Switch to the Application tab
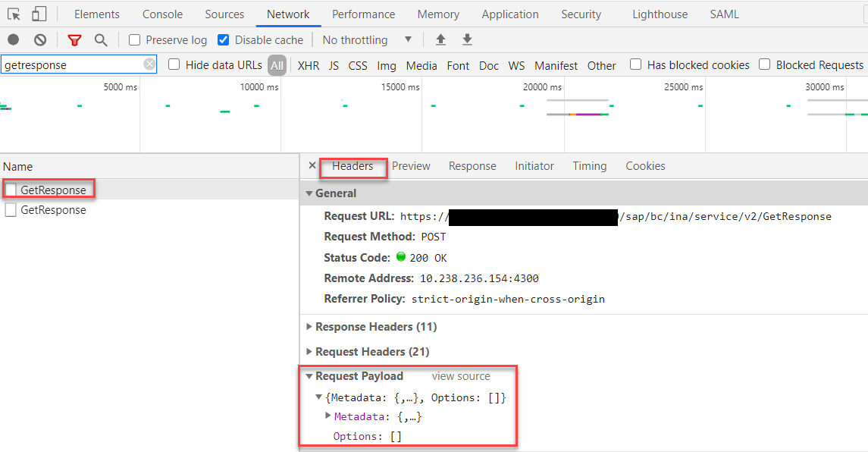This screenshot has width=868, height=452. coord(510,14)
